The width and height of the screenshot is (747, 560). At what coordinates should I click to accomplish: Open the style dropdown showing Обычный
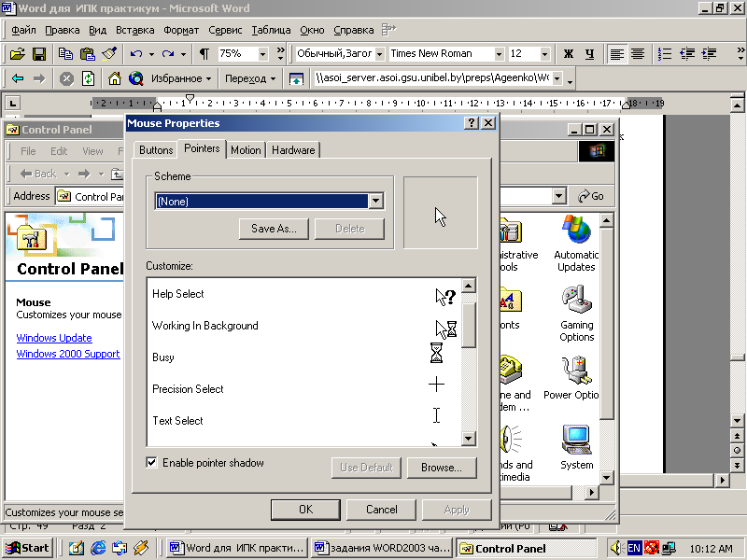[379, 54]
